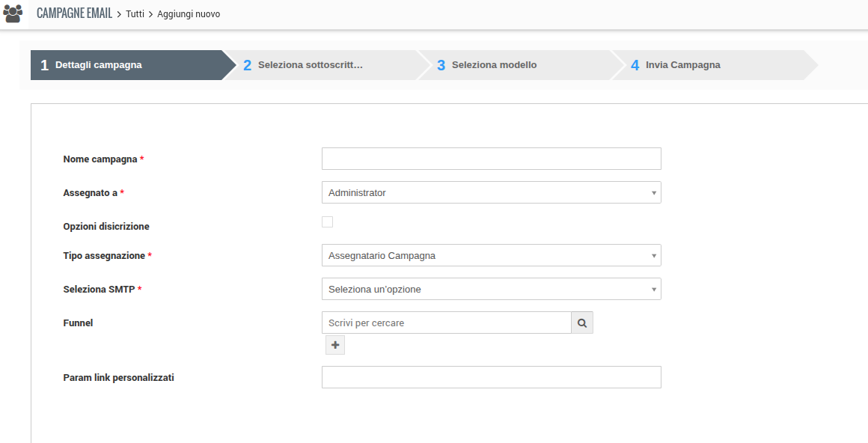Focus the Nome campagna text field
This screenshot has height=443, width=868.
[x=491, y=159]
